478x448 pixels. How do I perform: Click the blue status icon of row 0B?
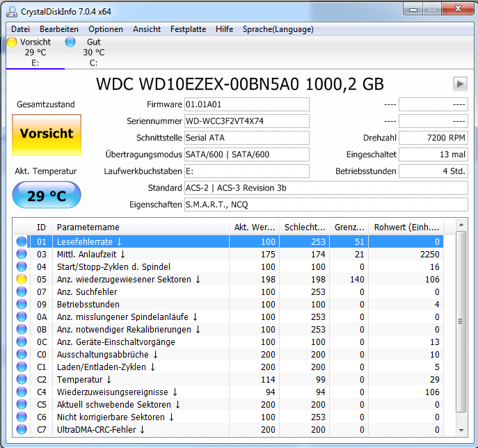[22, 329]
